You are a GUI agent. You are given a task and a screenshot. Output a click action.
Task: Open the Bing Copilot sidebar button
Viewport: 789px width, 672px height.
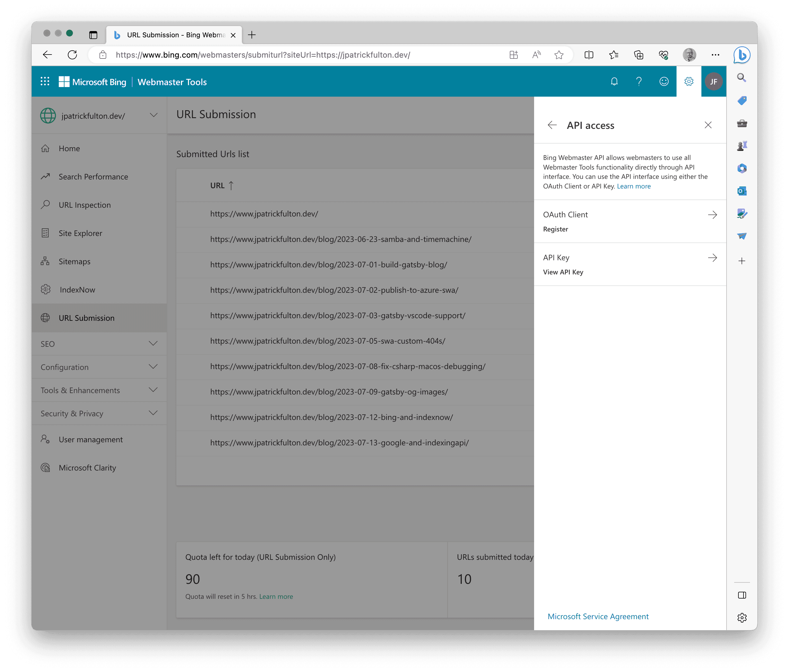point(742,55)
